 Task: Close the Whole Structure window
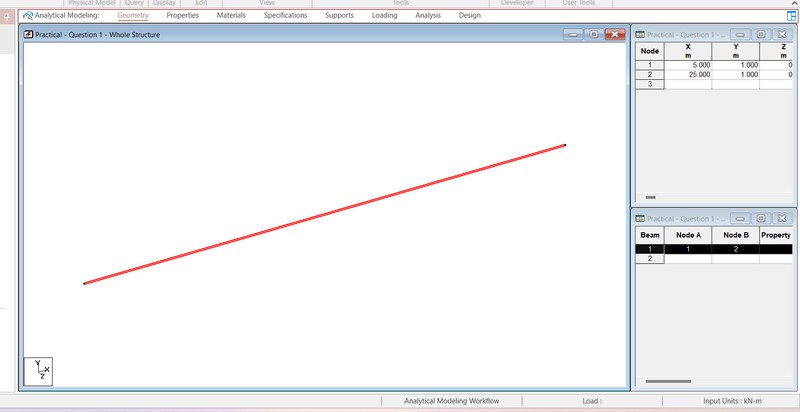[x=615, y=35]
